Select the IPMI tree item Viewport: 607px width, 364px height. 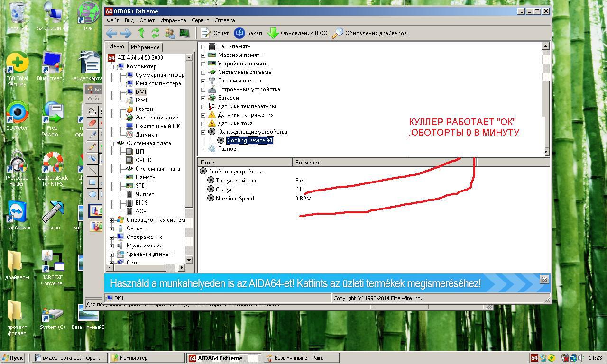tap(141, 100)
